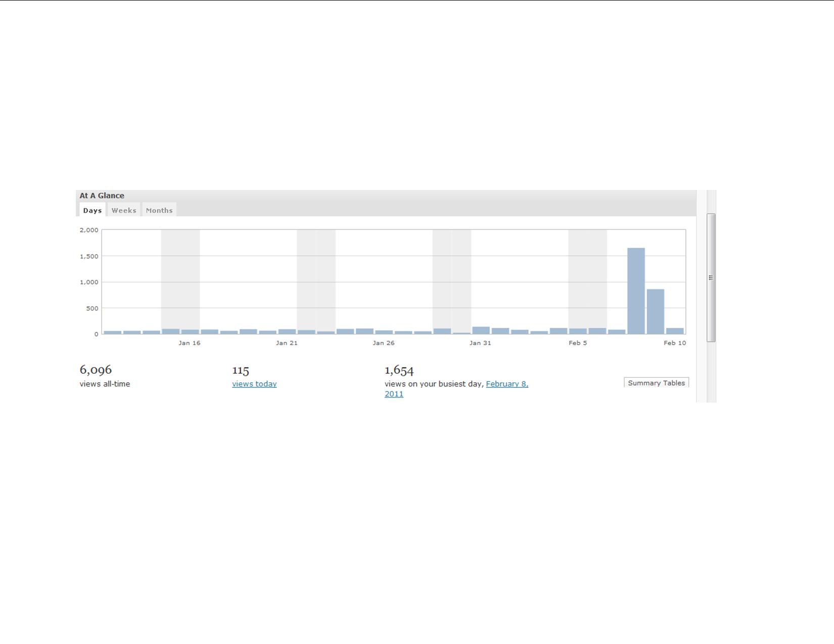834x644 pixels.
Task: Open the Weeks tab
Action: [124, 211]
